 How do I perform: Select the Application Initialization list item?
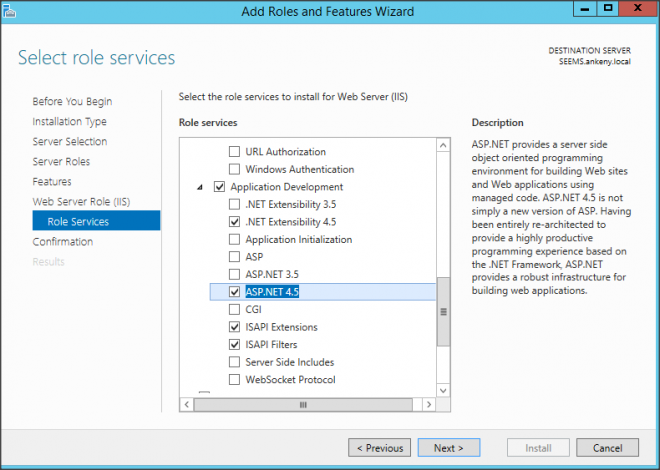click(298, 240)
